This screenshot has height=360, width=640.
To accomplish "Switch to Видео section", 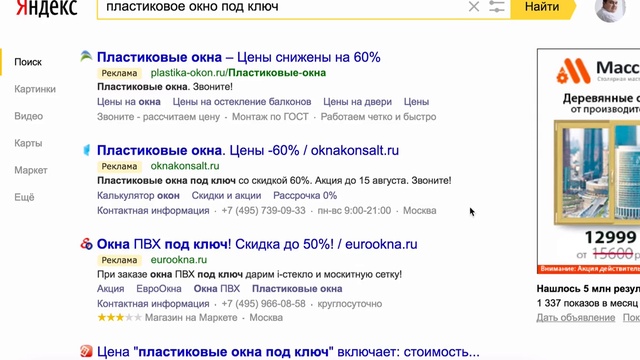I will tap(29, 116).
